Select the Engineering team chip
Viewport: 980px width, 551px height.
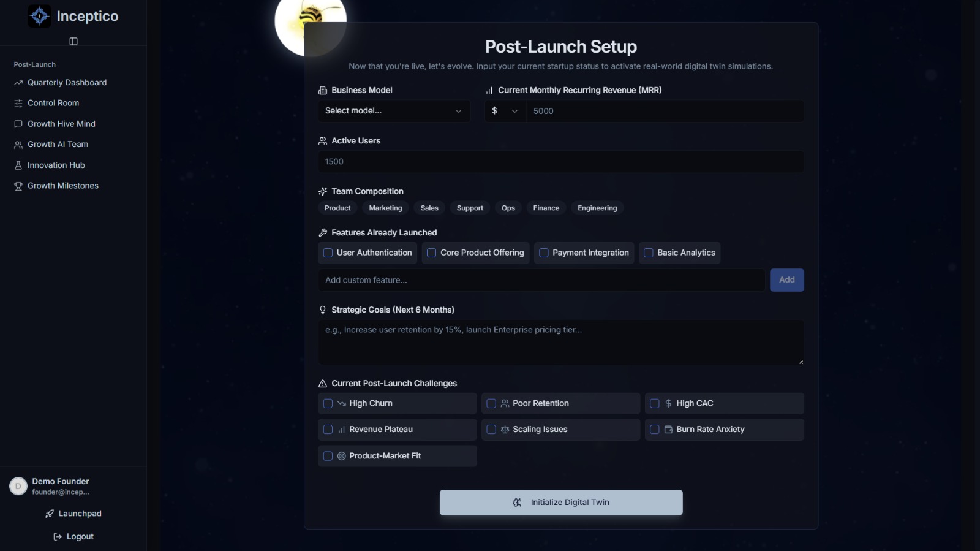(597, 208)
